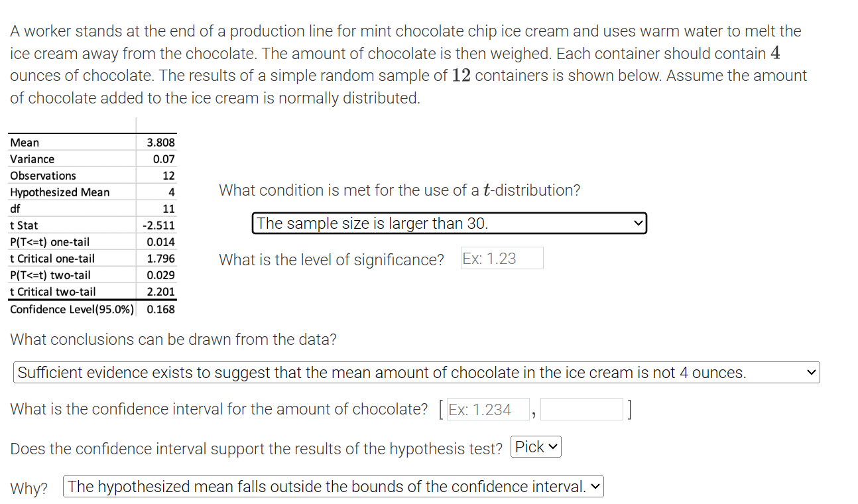The width and height of the screenshot is (858, 504).
Task: Click the confidence interval upper bound field
Action: tap(582, 410)
